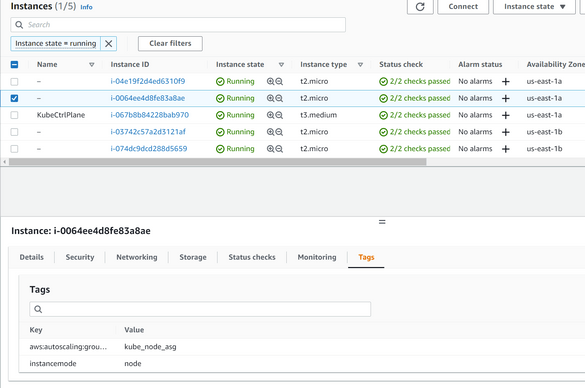Viewport: 585px width, 388px height.
Task: Add alarm for instance i-03742c57a2d3121af
Action: (x=506, y=132)
